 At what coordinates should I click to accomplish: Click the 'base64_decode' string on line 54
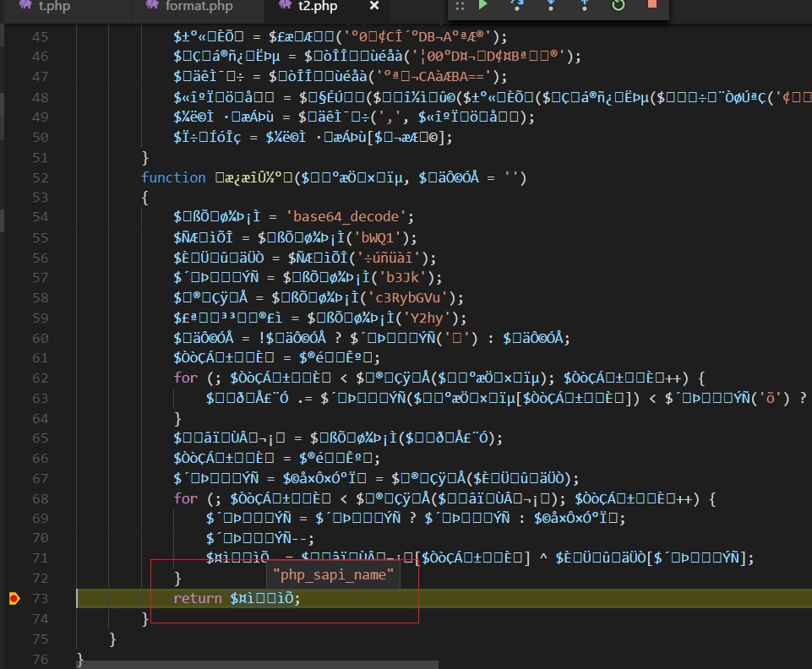tap(346, 216)
